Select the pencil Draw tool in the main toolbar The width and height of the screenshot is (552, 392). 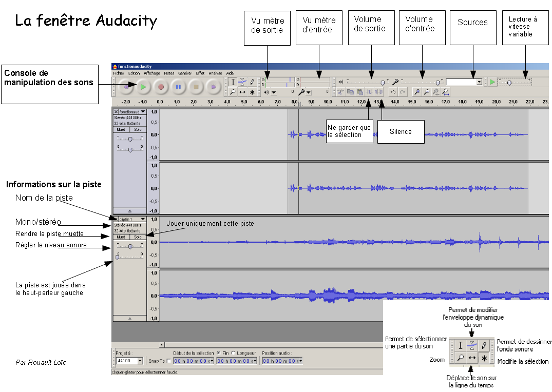(x=252, y=82)
